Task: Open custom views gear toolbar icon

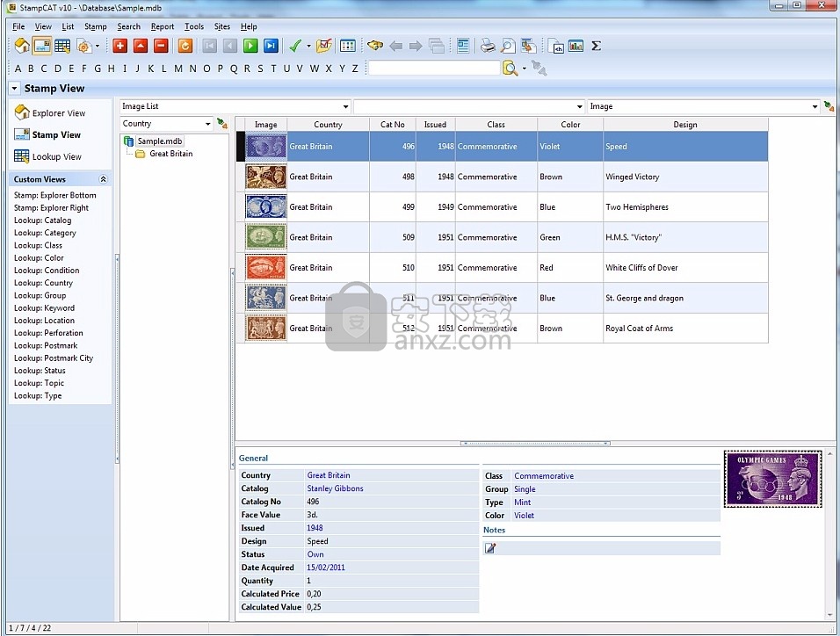Action: click(x=83, y=46)
